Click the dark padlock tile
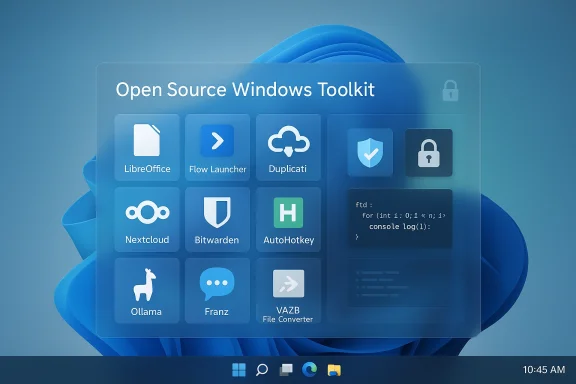Viewport: 576px width, 384px height. (429, 152)
